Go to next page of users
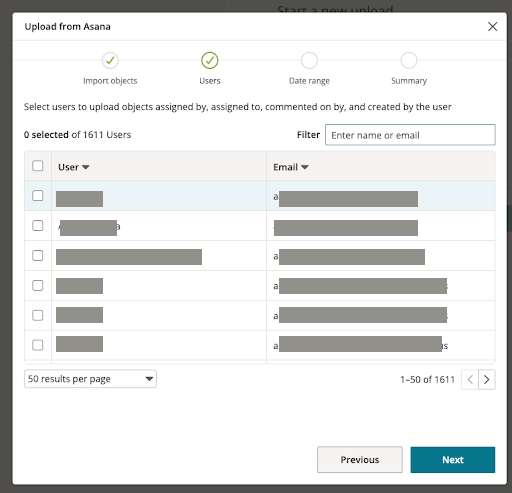Image resolution: width=512 pixels, height=493 pixels. click(x=487, y=379)
